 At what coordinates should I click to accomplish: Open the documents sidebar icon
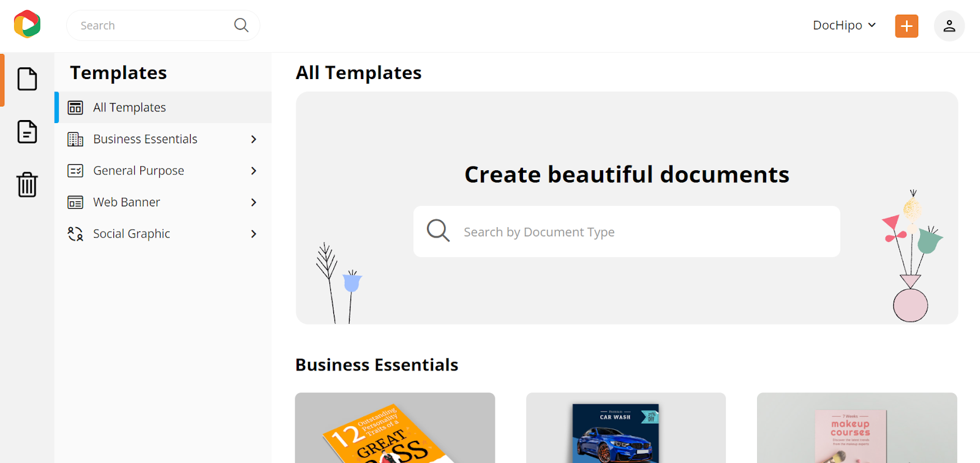pos(27,132)
